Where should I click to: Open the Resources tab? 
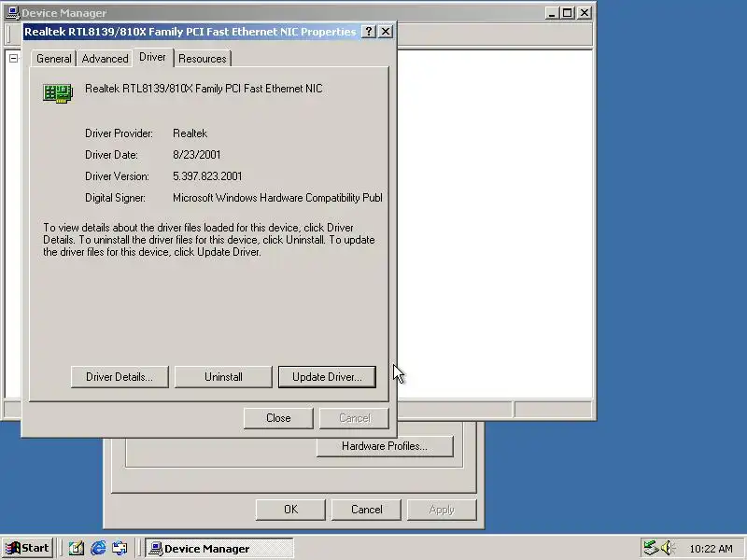[202, 59]
